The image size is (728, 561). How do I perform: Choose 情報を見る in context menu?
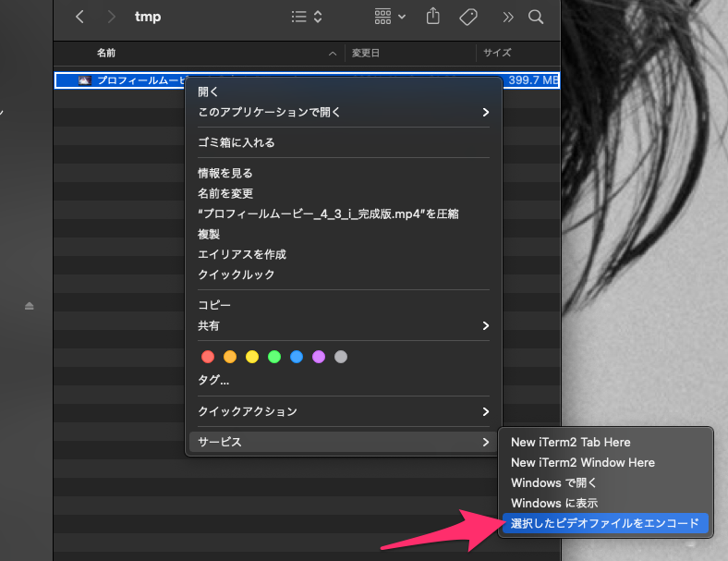(x=344, y=173)
